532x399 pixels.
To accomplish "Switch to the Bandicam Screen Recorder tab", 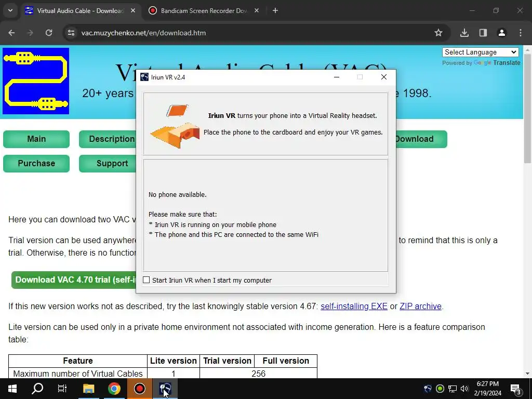I will pyautogui.click(x=204, y=11).
